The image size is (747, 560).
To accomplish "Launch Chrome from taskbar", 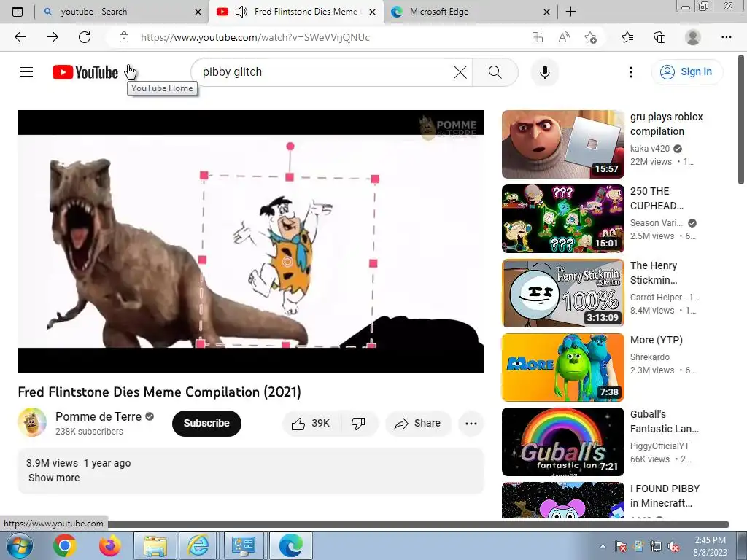I will pos(65,545).
